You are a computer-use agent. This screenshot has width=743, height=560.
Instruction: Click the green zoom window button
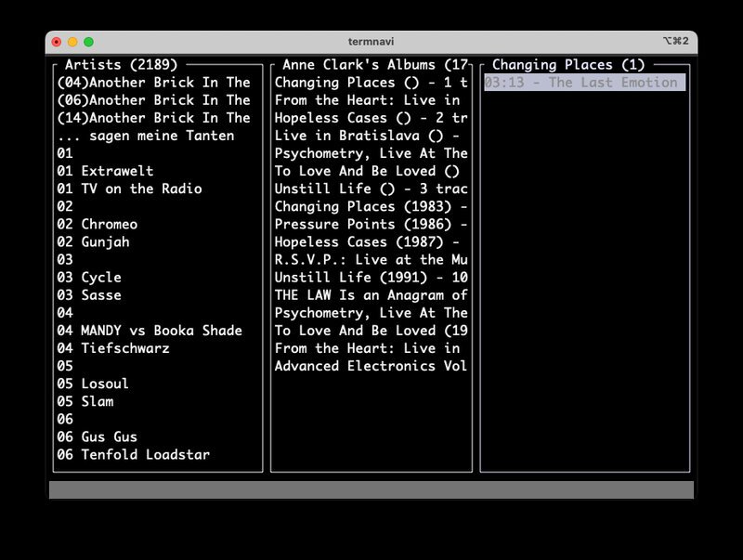(88, 42)
